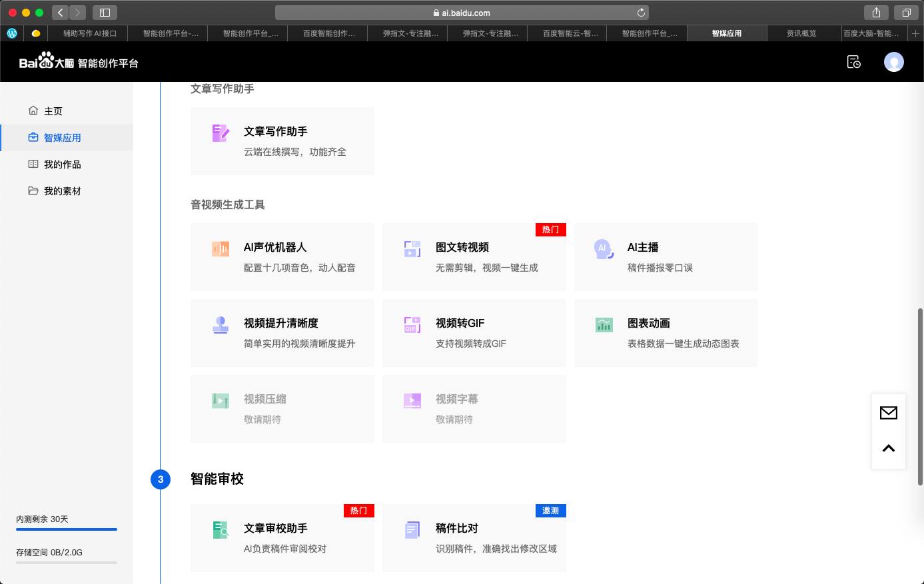Open the 图文转视频 tool icon
Image resolution: width=924 pixels, height=584 pixels.
(412, 249)
